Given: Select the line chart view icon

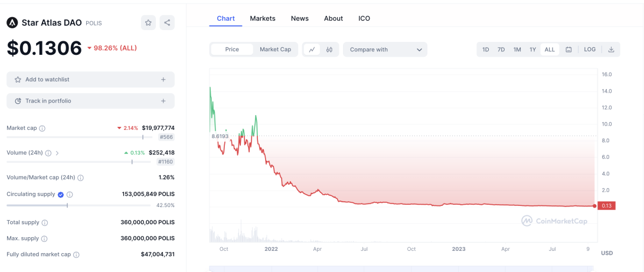Looking at the screenshot, I should coord(312,50).
